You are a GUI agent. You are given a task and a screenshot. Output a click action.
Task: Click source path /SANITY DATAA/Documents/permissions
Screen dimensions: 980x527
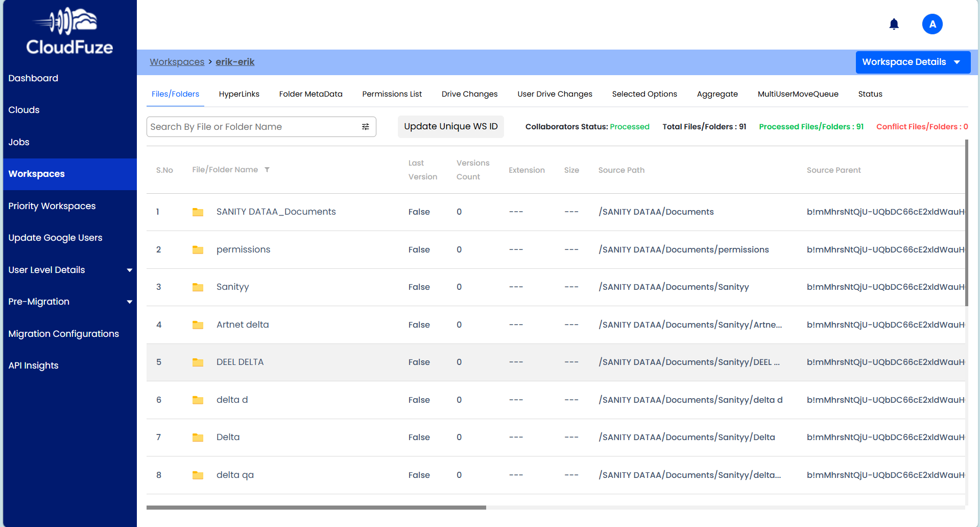683,249
